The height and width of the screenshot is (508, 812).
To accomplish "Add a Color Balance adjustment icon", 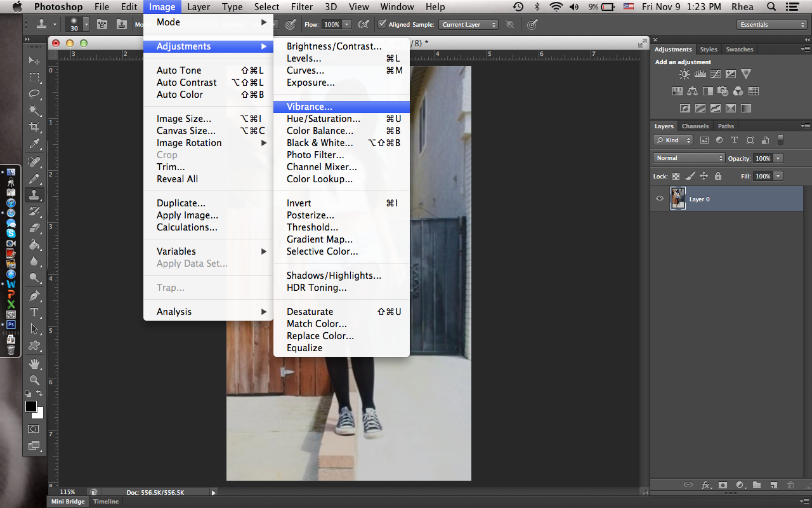I will [692, 91].
